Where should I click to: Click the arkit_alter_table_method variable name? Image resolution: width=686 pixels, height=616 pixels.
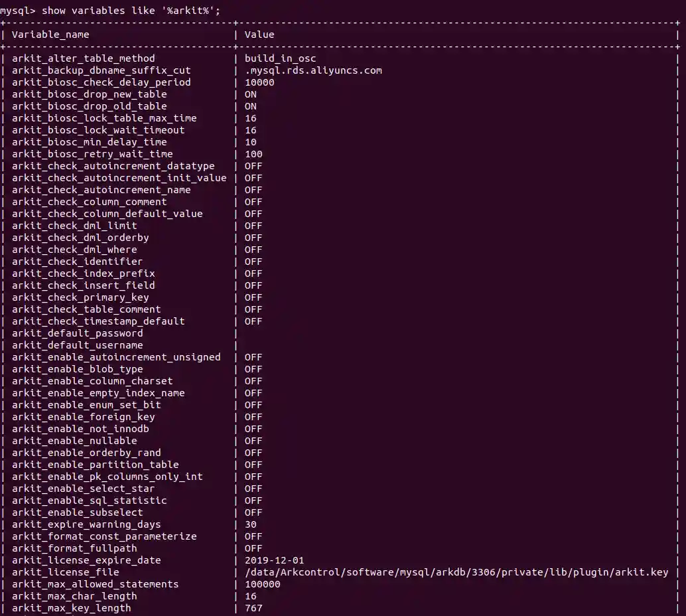84,58
